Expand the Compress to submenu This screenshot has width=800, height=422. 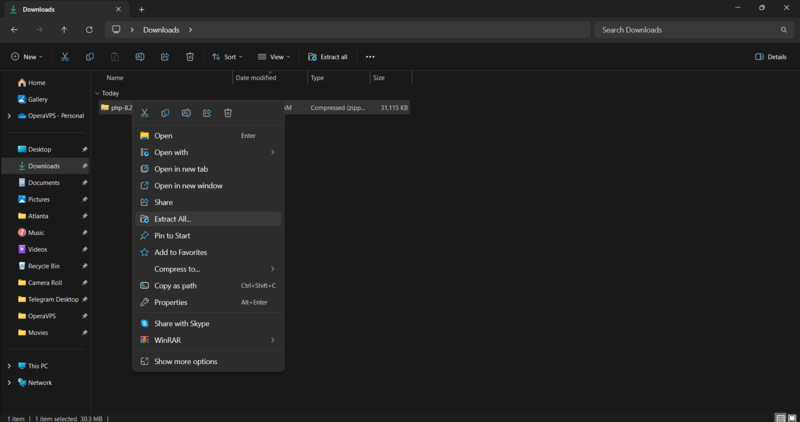272,269
